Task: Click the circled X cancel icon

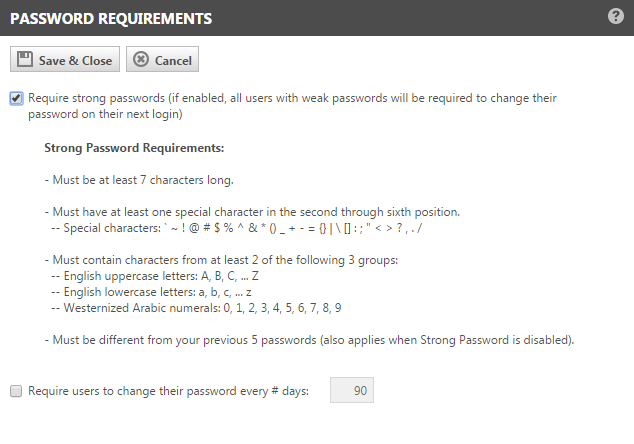Action: tap(141, 60)
